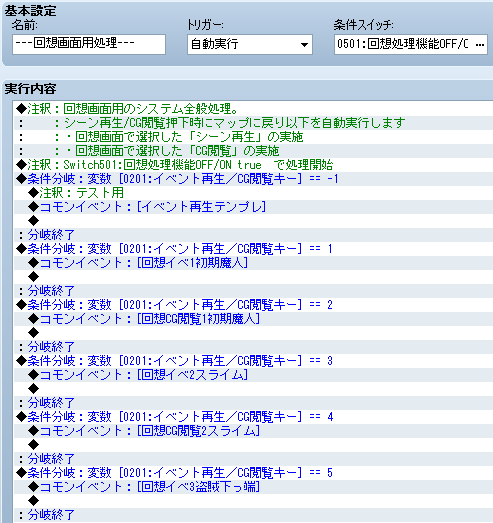Select comment line シーン再生/CG閲覧押下時にマップに戻り
Image resolution: width=493 pixels, height=523 pixels.
click(254, 123)
